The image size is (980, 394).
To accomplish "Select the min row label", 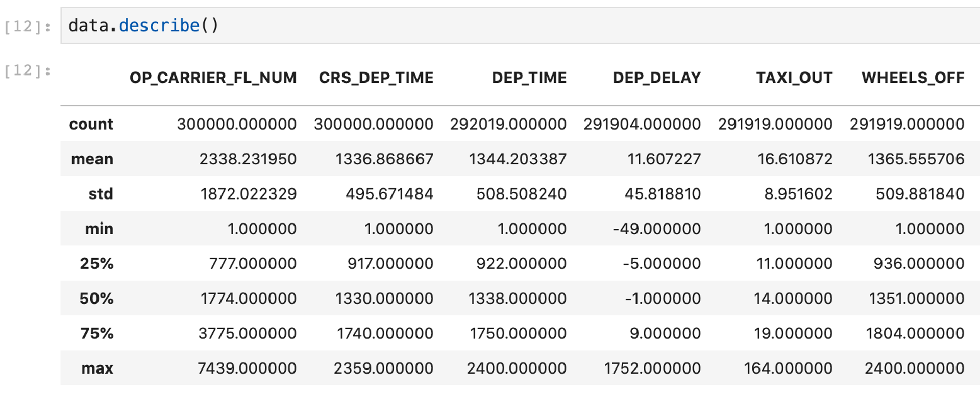I will [99, 229].
